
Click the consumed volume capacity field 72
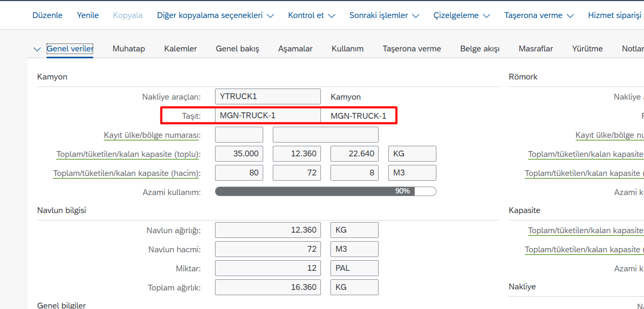click(297, 173)
